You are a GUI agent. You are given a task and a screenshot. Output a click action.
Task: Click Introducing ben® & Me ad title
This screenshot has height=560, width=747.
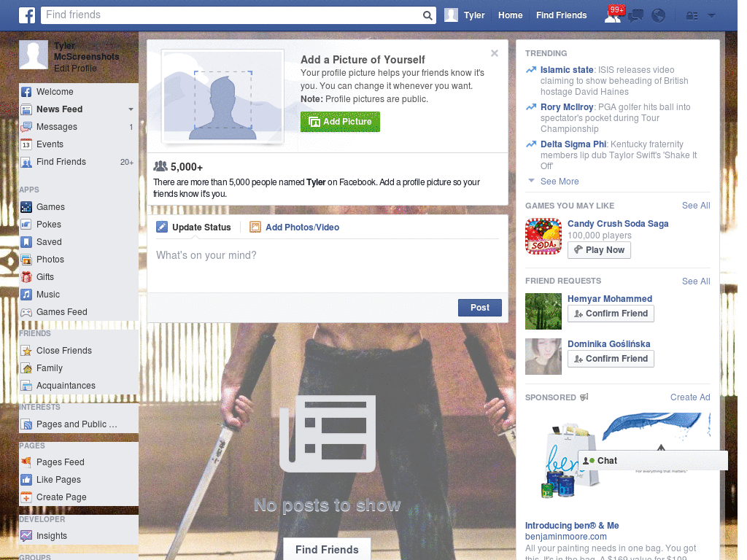(x=572, y=526)
